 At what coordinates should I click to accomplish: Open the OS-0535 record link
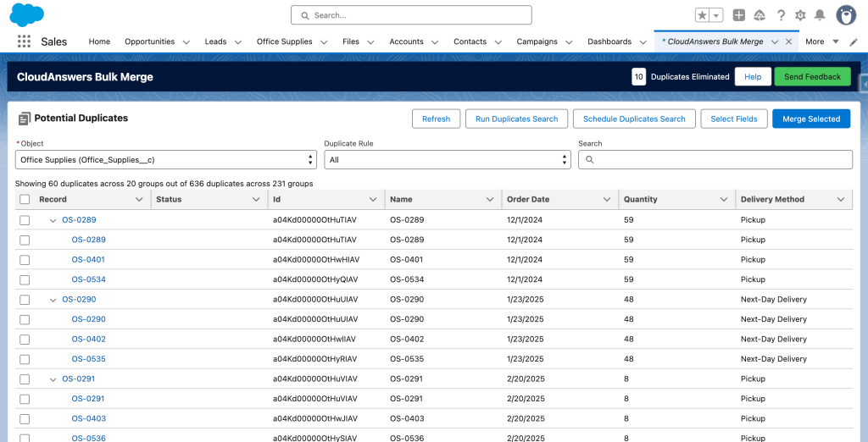[88, 359]
